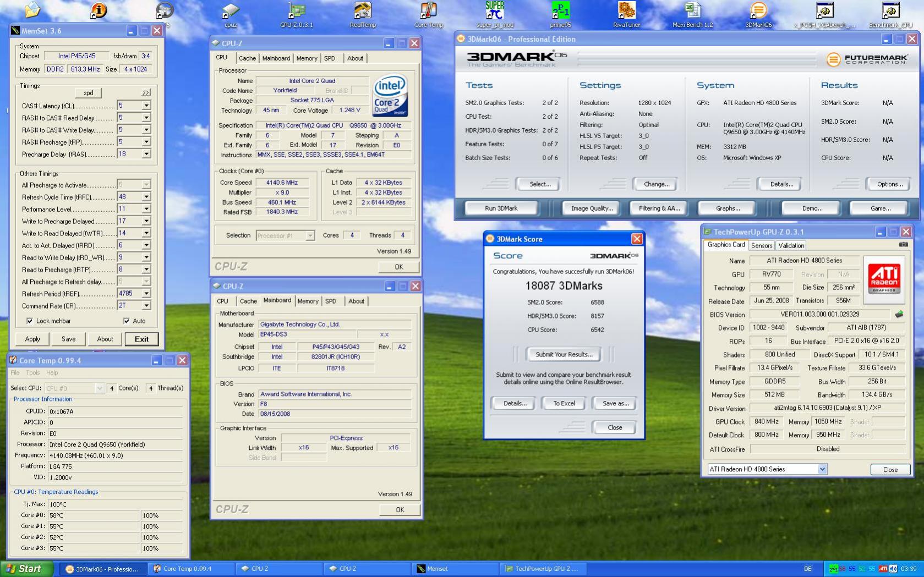Switch to the Memory tab in upper CPU-Z
924x577 pixels.
[x=307, y=58]
